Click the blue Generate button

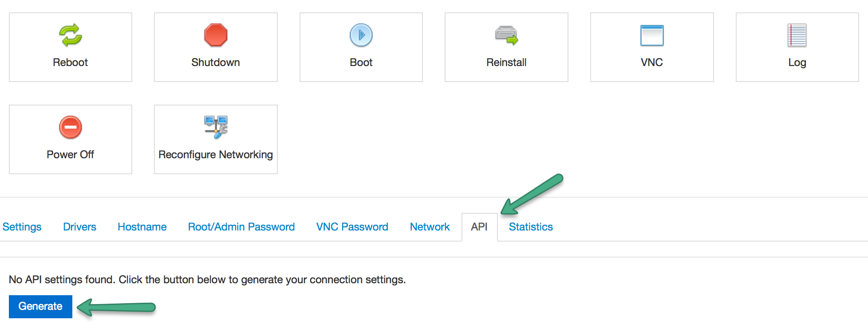click(40, 306)
